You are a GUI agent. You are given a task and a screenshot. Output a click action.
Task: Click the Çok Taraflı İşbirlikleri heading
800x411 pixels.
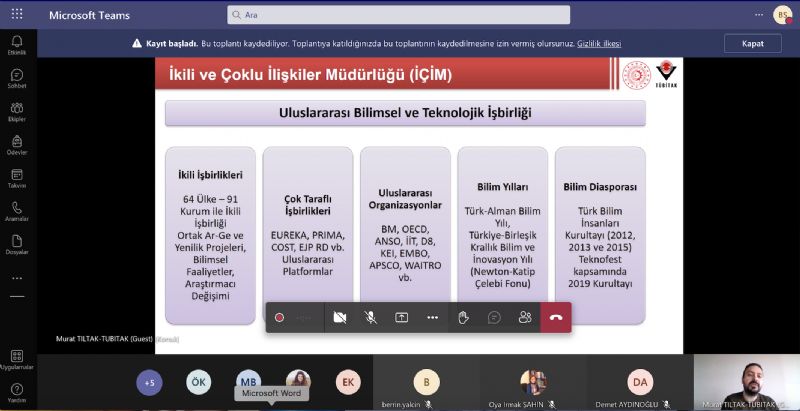click(308, 205)
